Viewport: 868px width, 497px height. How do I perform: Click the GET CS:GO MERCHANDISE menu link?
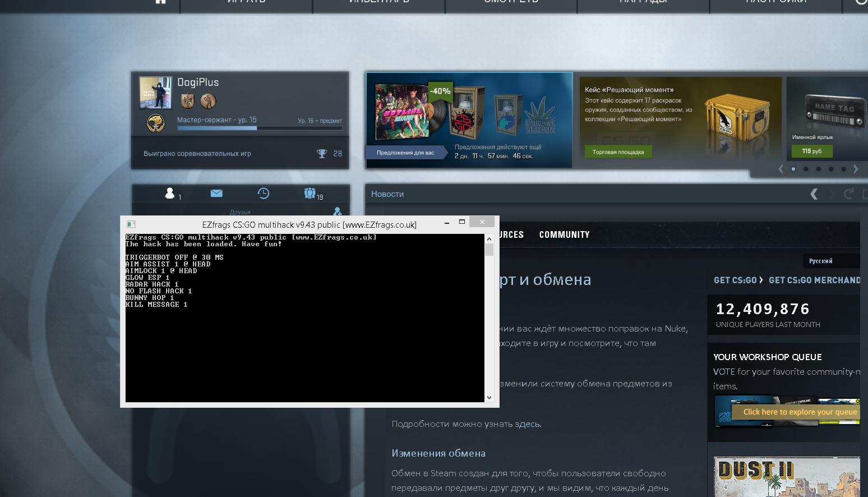(x=814, y=280)
